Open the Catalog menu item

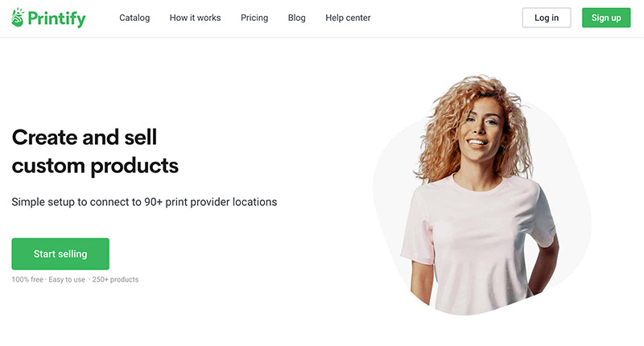pyautogui.click(x=134, y=18)
